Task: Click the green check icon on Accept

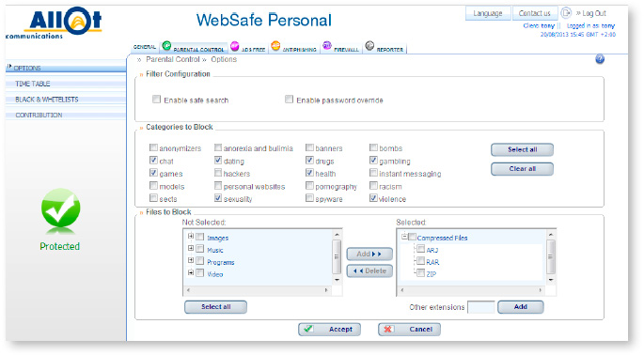Action: pos(308,329)
